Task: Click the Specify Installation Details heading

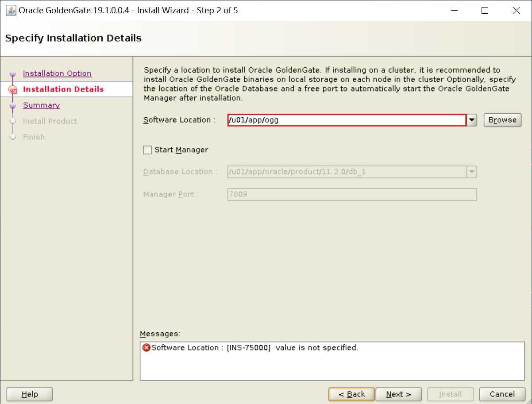Action: tap(73, 38)
